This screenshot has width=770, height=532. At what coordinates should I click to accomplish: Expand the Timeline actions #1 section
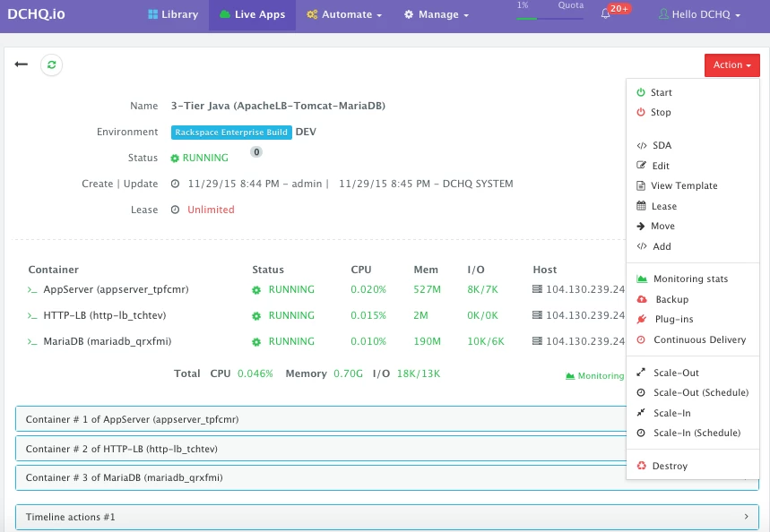click(x=387, y=517)
